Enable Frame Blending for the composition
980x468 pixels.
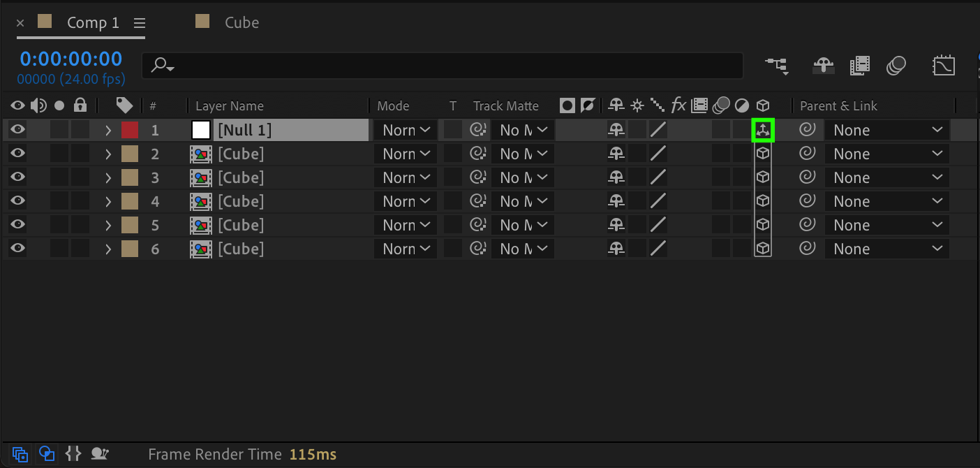860,66
